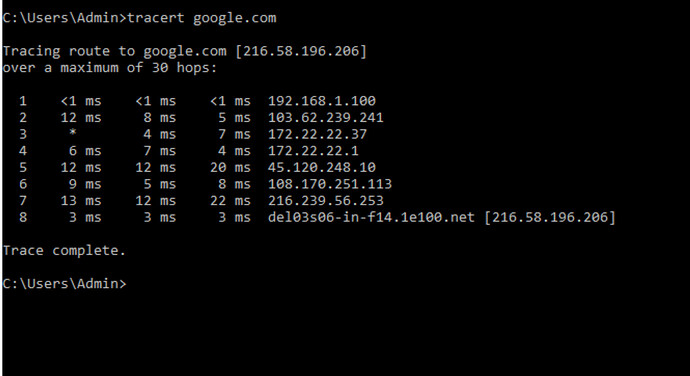Click the first <1 ms value in hop 1
Image resolution: width=690 pixels, height=376 pixels.
click(x=81, y=101)
